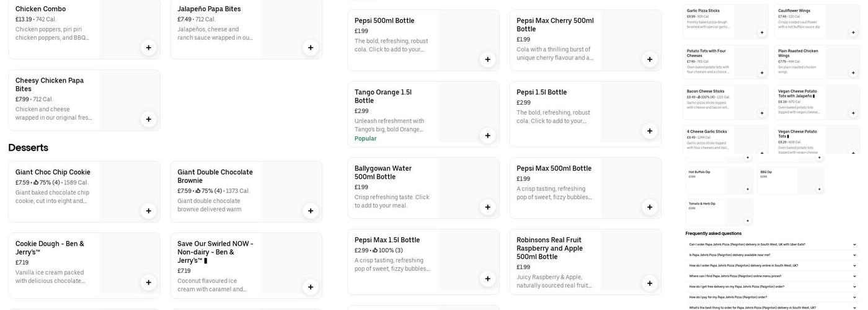Screen dimensions: 868x310
Task: Expand FAQ 'delivery available near me' chevron
Action: click(854, 255)
